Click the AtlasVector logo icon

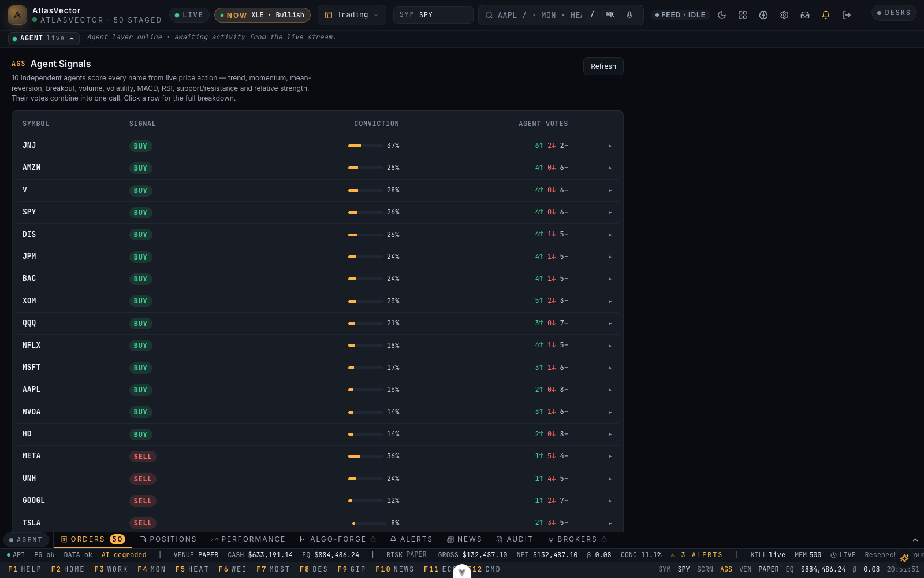(17, 15)
